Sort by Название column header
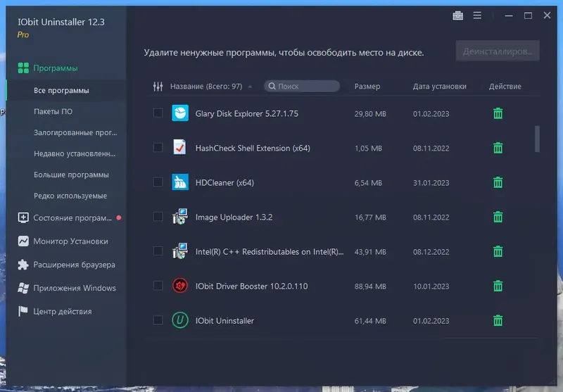This screenshot has width=563, height=392. [206, 87]
